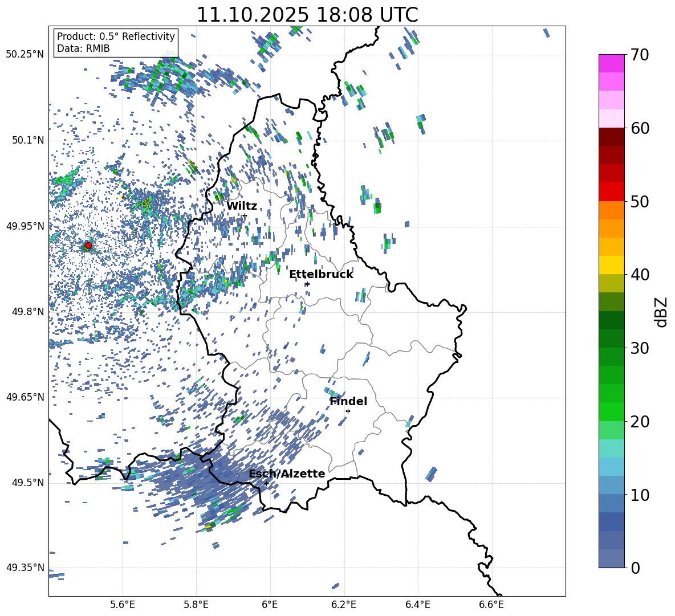Click the 49.5°N latitude label
The width and height of the screenshot is (675, 616).
point(27,483)
